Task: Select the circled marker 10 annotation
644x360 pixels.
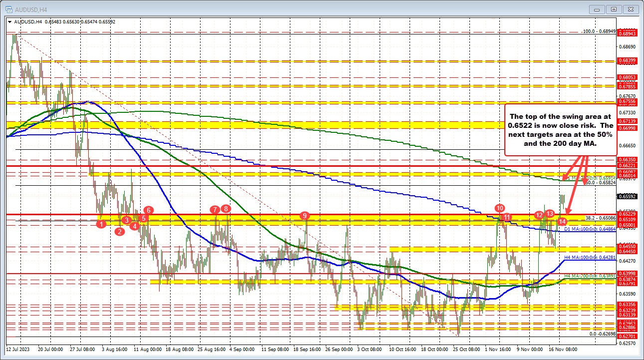Action: pyautogui.click(x=500, y=208)
